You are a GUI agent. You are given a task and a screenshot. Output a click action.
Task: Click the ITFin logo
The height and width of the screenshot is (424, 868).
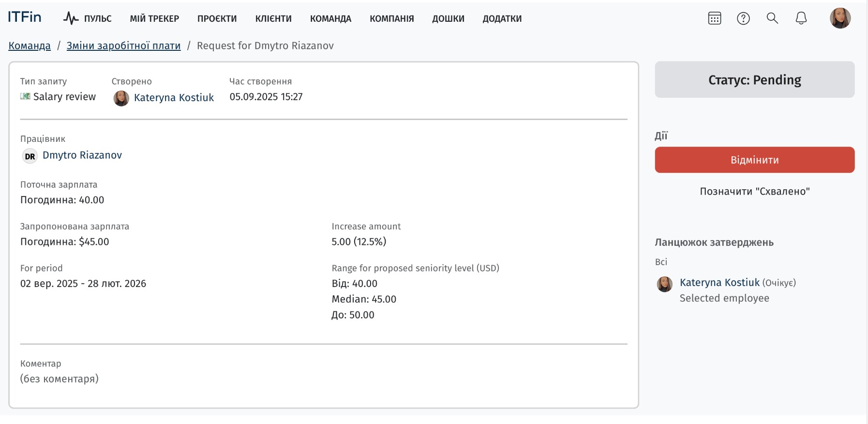[x=25, y=17]
